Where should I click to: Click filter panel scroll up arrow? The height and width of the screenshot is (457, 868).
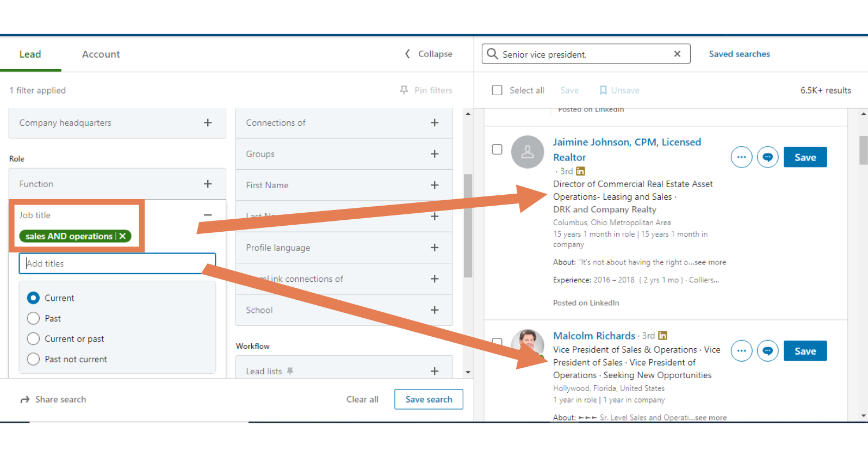click(468, 114)
